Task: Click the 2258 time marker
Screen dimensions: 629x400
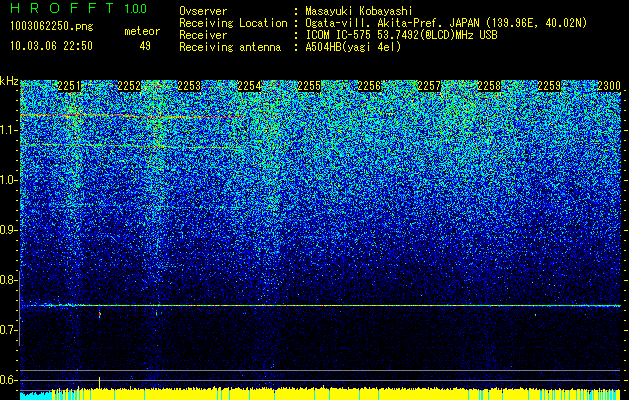Action: tap(489, 86)
